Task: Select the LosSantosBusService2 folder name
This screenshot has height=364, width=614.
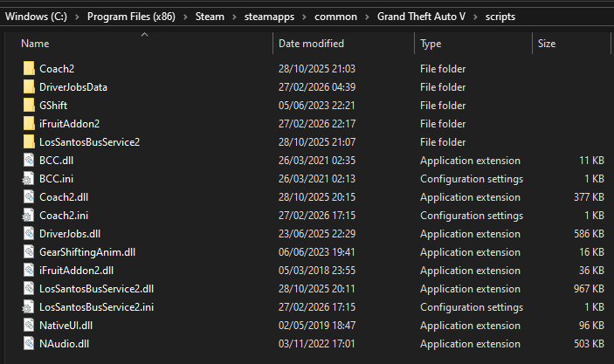Action: [x=89, y=142]
